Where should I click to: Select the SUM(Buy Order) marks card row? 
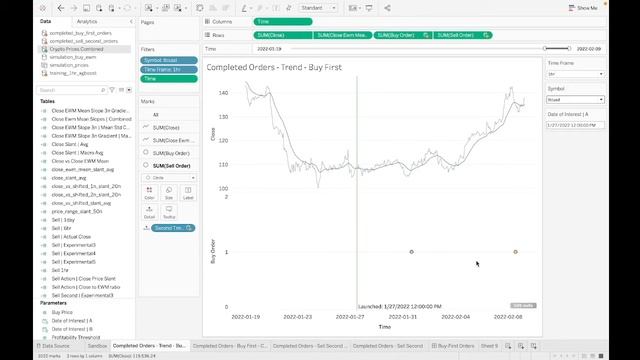click(169, 153)
